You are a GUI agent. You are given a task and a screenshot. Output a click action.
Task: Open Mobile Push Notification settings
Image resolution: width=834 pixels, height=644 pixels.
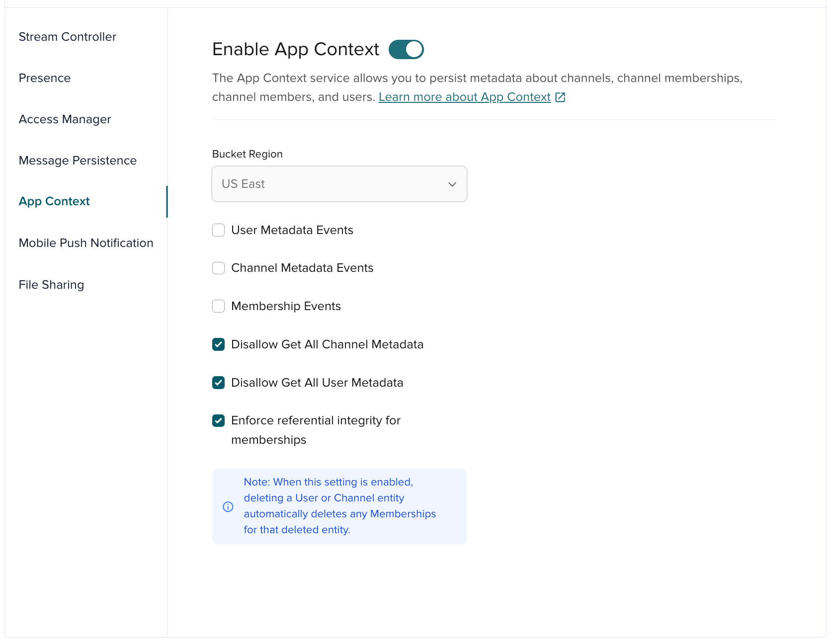click(86, 243)
